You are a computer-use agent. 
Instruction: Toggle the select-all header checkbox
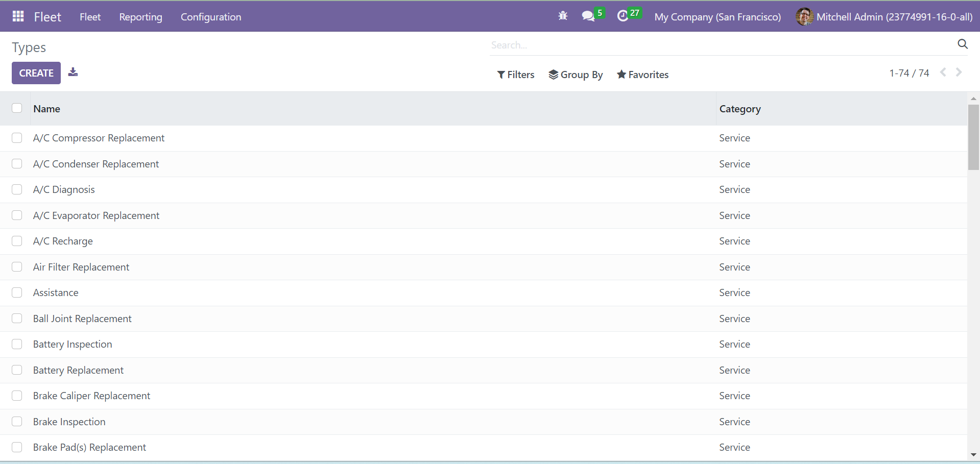(17, 108)
